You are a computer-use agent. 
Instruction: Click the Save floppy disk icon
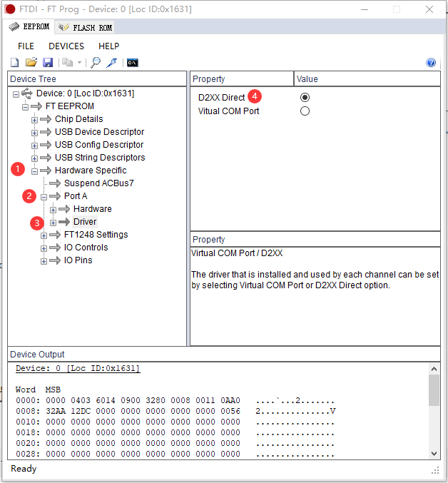tap(48, 63)
